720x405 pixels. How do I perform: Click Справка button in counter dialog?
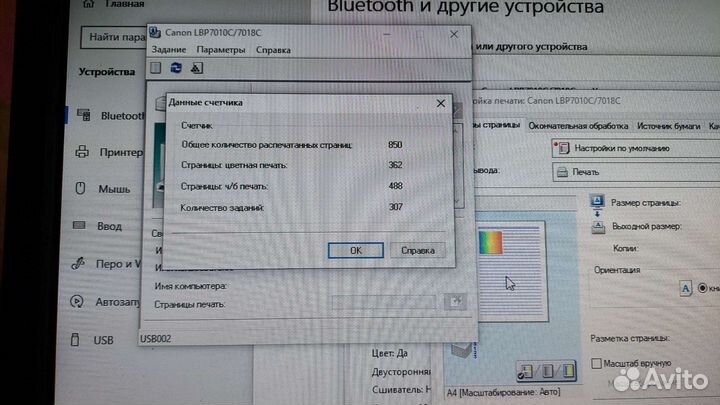pyautogui.click(x=417, y=250)
